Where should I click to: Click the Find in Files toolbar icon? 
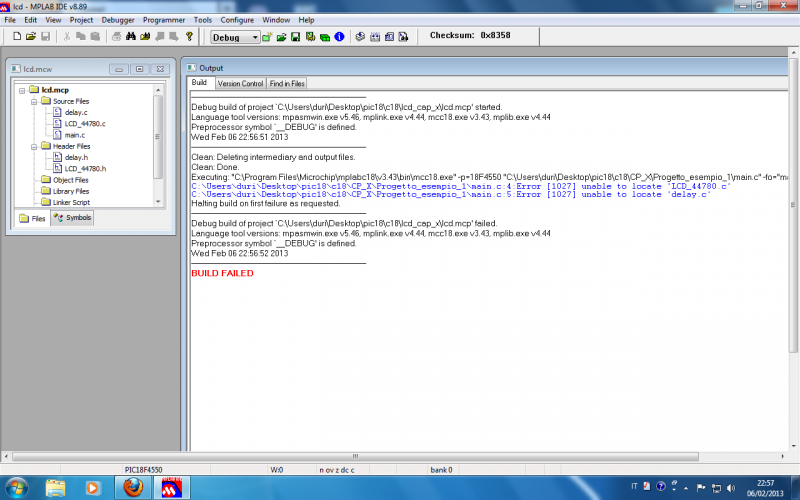point(145,36)
